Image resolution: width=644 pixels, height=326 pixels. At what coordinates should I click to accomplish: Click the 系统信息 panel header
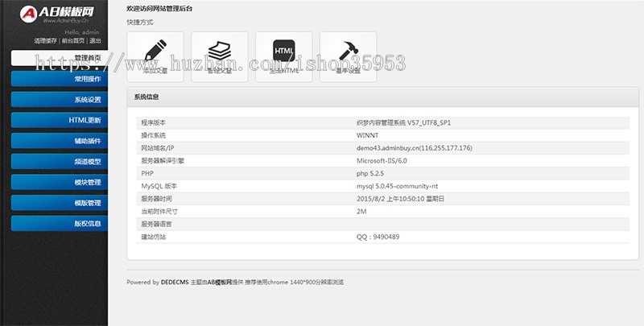(383, 97)
